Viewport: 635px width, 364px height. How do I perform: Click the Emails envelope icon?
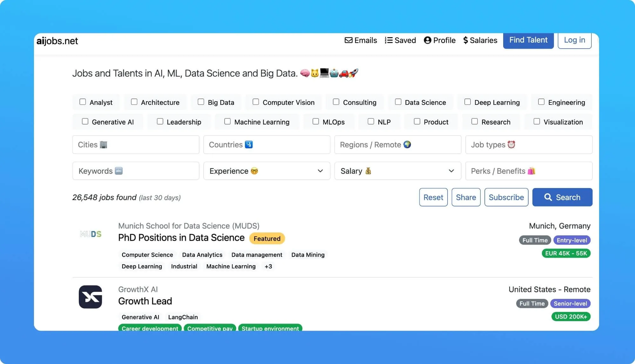(348, 40)
